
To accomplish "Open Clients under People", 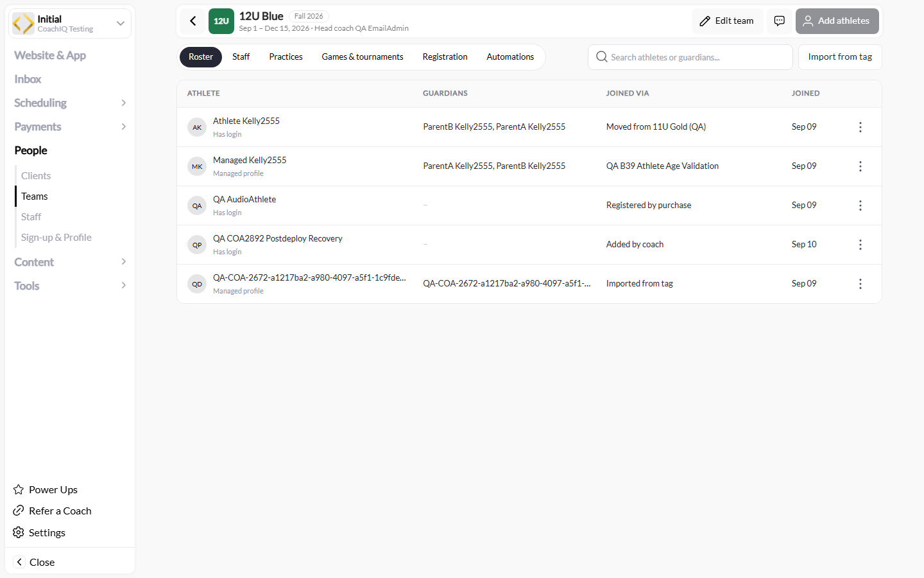I will point(36,176).
